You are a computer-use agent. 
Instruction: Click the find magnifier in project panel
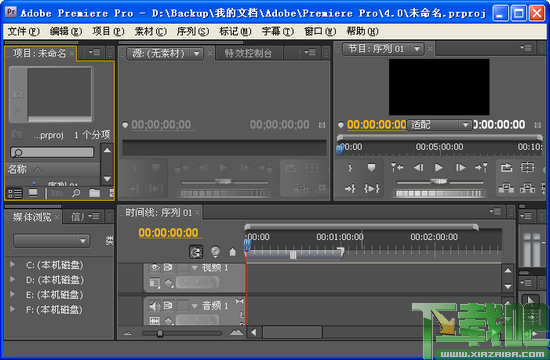pyautogui.click(x=76, y=193)
